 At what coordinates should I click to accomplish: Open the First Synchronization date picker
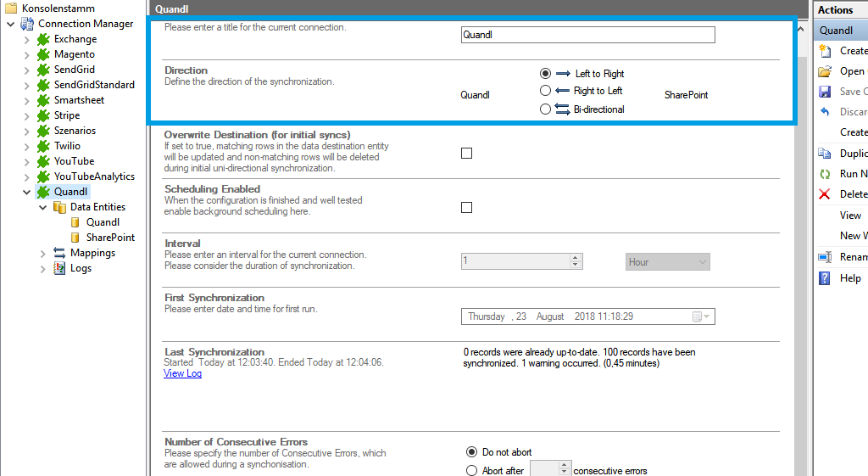tap(701, 316)
